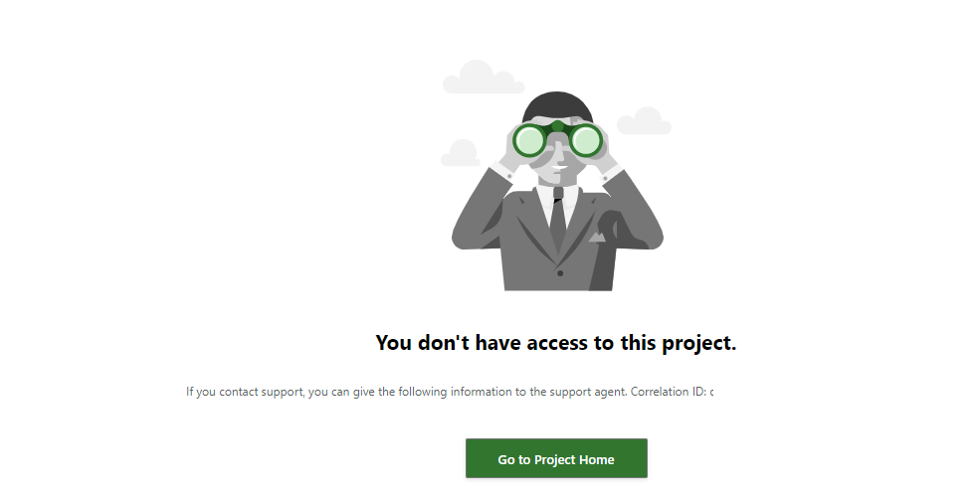Select the left green binocular lens

[529, 140]
